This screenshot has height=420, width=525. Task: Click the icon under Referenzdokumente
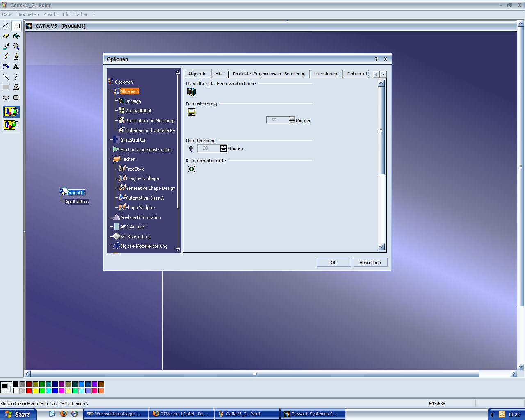[192, 169]
